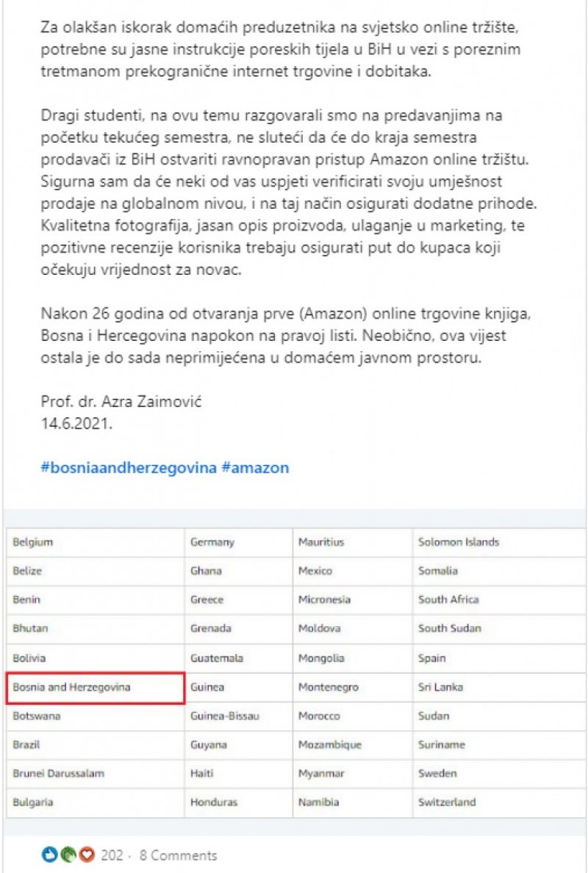This screenshot has width=588, height=873.
Task: Click the highlighted Bosnia and Herzegovina cell
Action: pos(95,688)
